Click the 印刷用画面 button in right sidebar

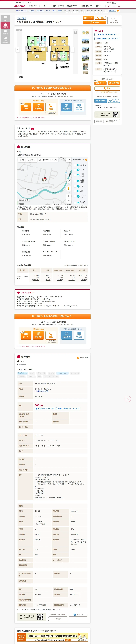click(x=99, y=121)
